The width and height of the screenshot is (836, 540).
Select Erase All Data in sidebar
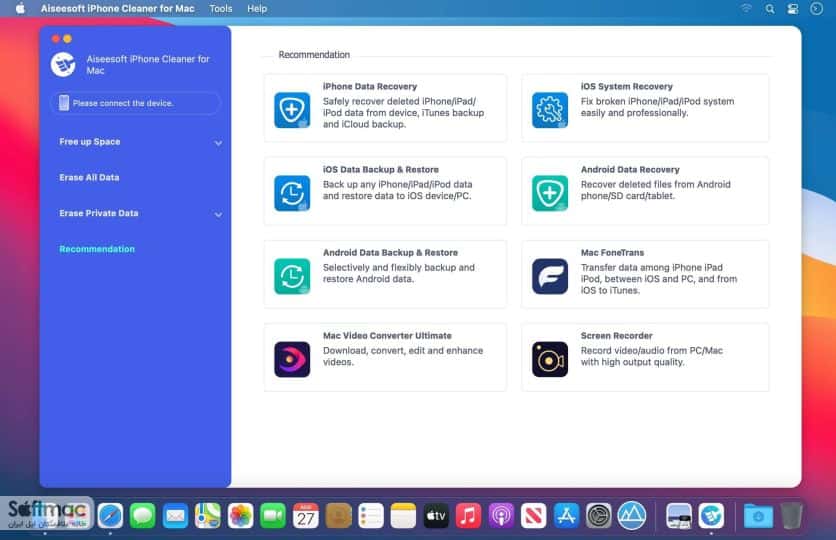(89, 178)
